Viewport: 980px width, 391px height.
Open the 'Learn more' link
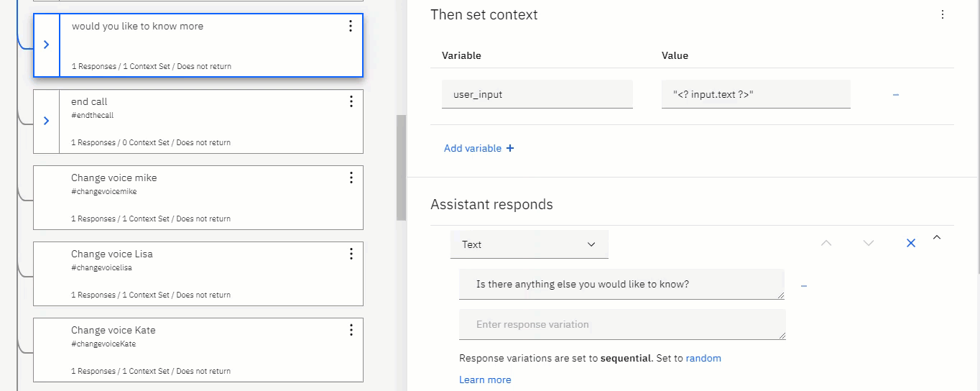click(485, 379)
